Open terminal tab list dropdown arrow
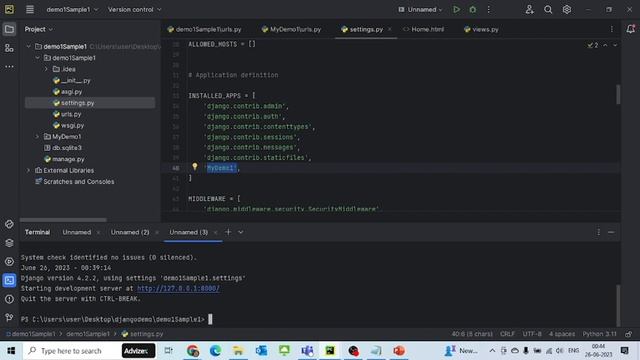 241,232
